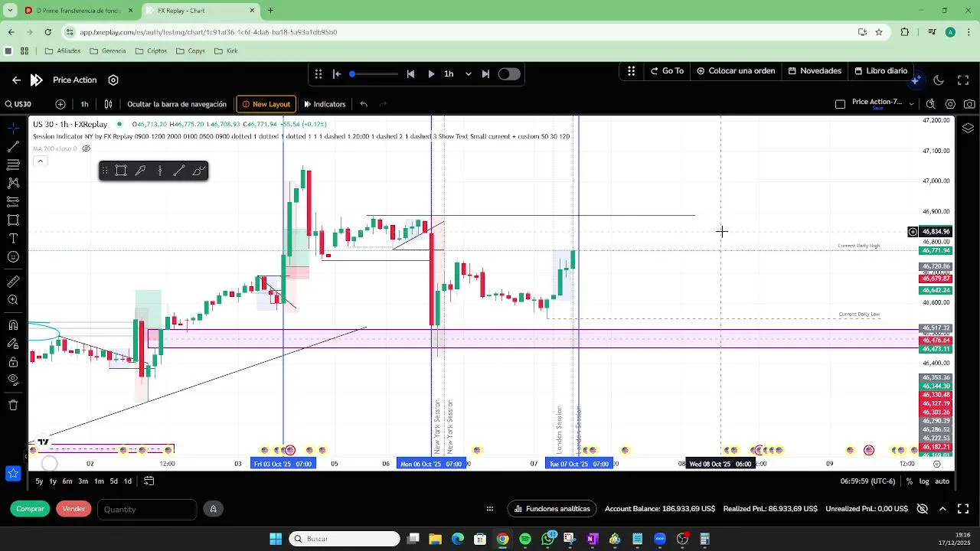This screenshot has height=551, width=980.
Task: Open the object tree layers icon
Action: (x=968, y=128)
